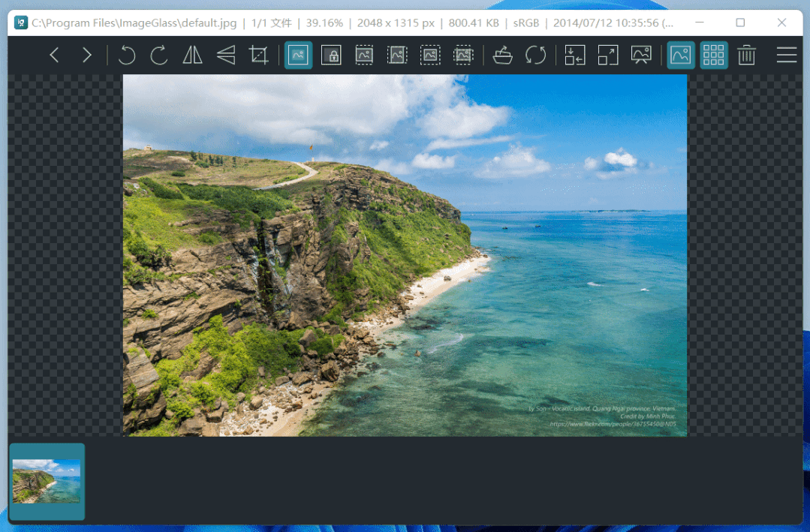
Task: Rotate the image counterclockwise
Action: [127, 55]
